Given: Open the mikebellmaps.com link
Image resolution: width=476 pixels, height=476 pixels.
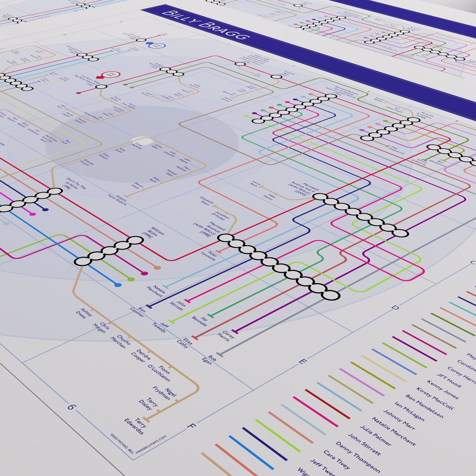Looking at the screenshot, I should [x=151, y=445].
